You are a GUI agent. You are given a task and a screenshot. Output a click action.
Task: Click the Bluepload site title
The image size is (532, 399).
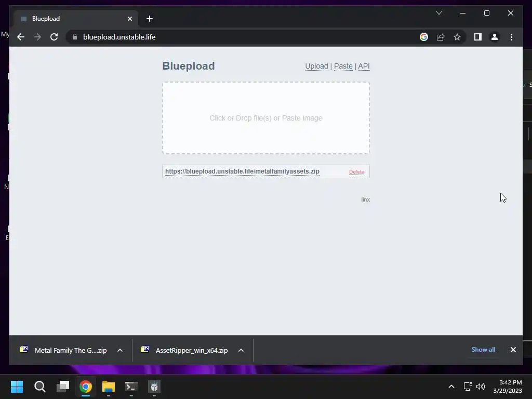coord(188,66)
